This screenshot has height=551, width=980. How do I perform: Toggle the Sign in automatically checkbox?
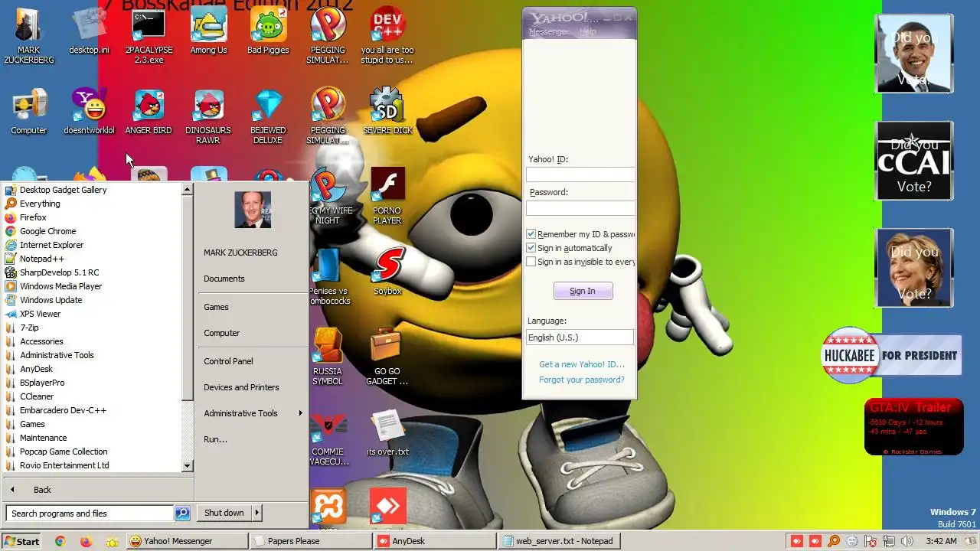pyautogui.click(x=531, y=248)
